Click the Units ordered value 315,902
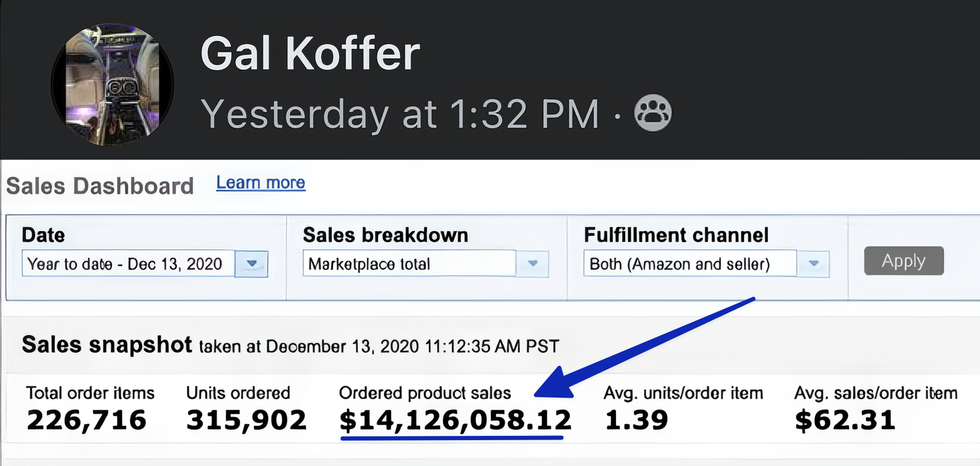This screenshot has height=466, width=980. tap(246, 421)
